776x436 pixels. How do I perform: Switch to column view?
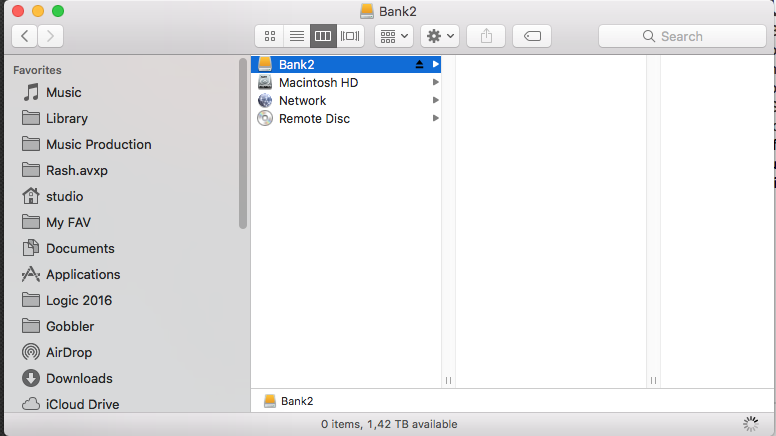(323, 36)
